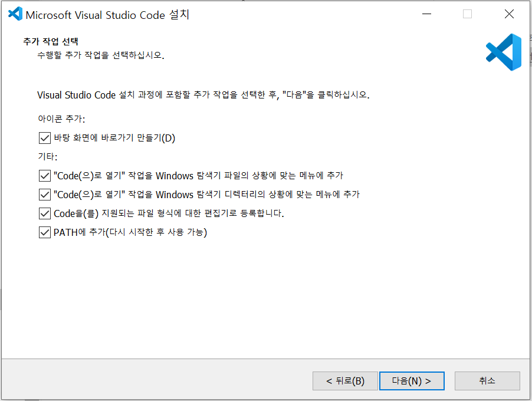Click the large VS Code logo

504,52
